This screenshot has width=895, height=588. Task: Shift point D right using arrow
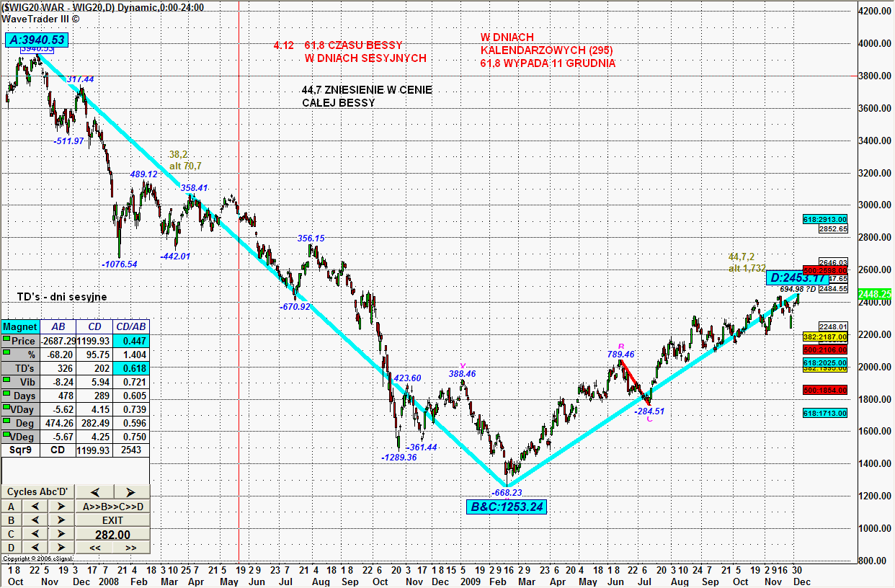[x=61, y=548]
